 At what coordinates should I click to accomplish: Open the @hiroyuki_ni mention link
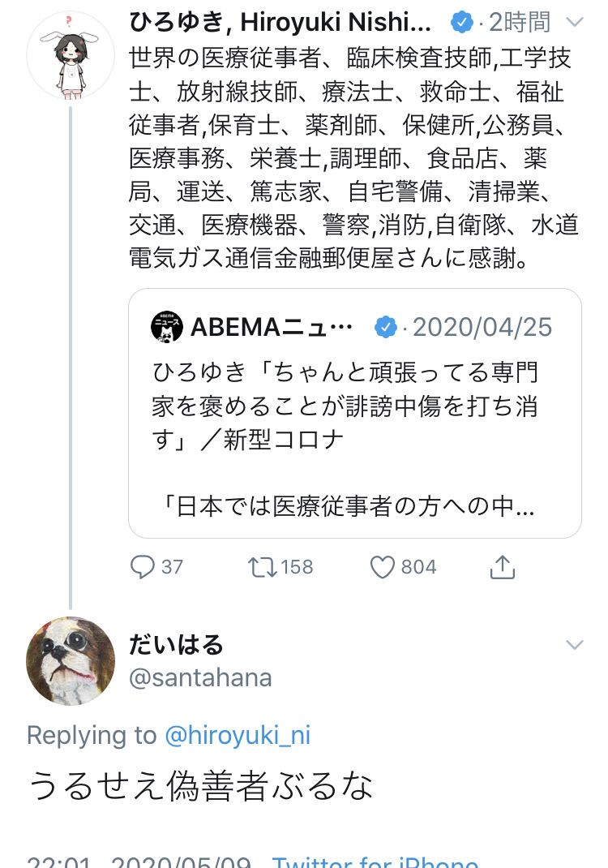point(238,735)
